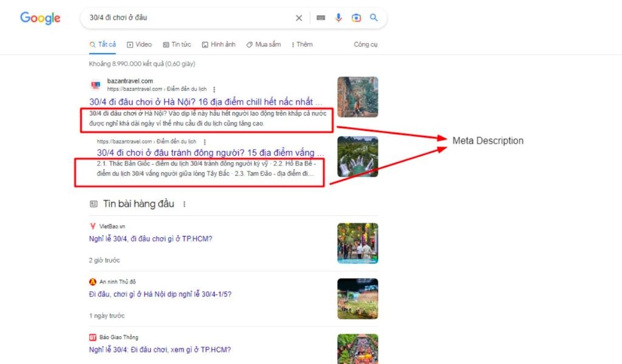The height and width of the screenshot is (364, 622).
Task: Click the 'Báo Giao Thông' source icon
Action: click(x=93, y=337)
